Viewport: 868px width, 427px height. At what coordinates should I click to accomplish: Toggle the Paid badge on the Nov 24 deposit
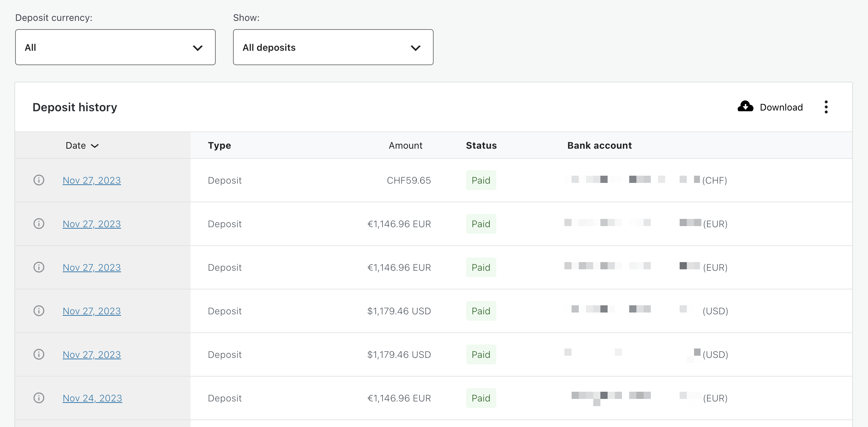(481, 398)
